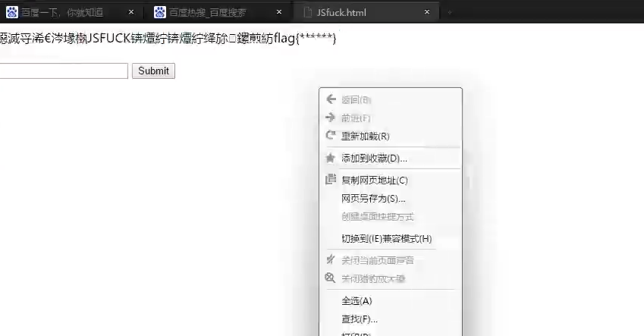Click the copy icon for 复制网页地址

tap(330, 180)
